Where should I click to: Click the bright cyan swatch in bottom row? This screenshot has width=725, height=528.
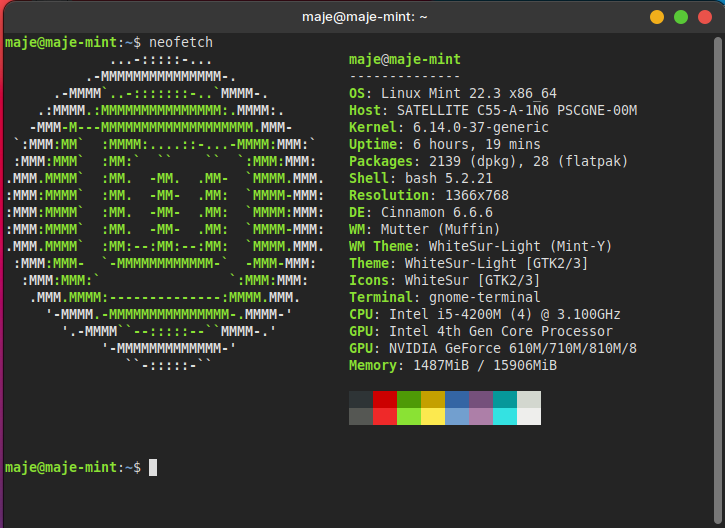pyautogui.click(x=505, y=416)
